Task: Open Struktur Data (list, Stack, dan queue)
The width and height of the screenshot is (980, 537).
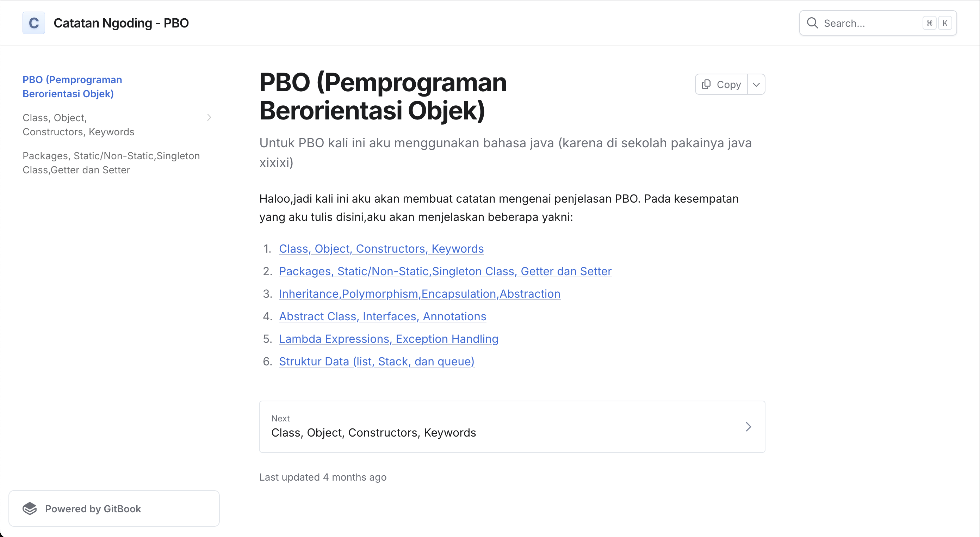Action: 376,361
